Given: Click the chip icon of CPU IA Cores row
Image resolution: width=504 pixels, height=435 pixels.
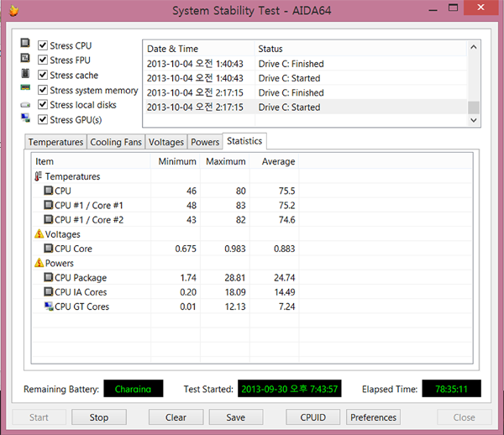Looking at the screenshot, I should click(48, 291).
